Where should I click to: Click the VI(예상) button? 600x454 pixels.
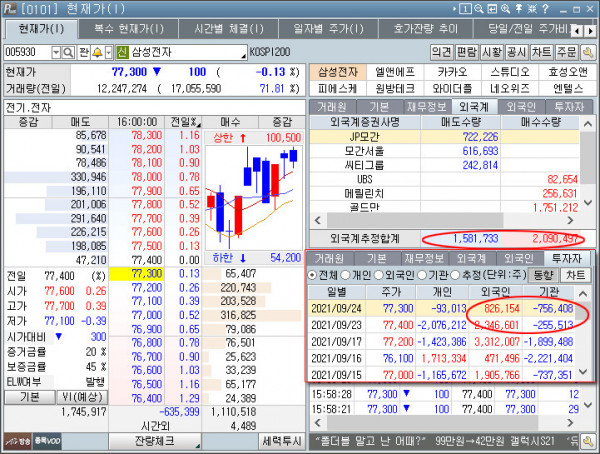(82, 397)
